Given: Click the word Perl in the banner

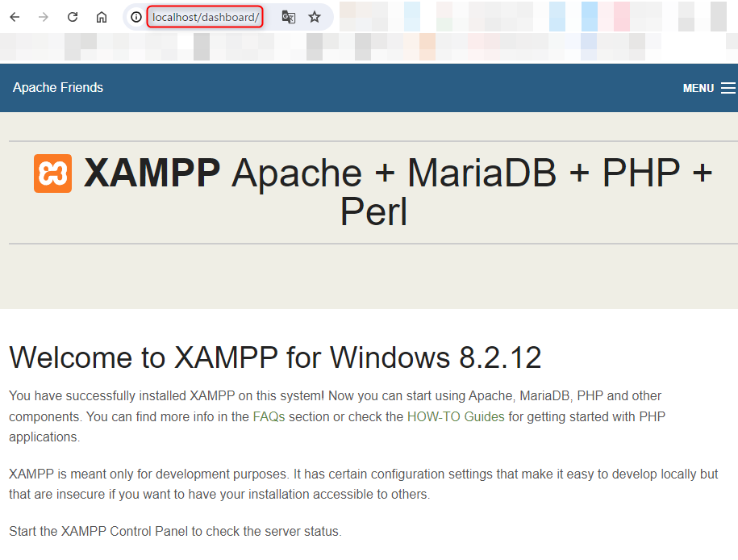Looking at the screenshot, I should click(373, 212).
